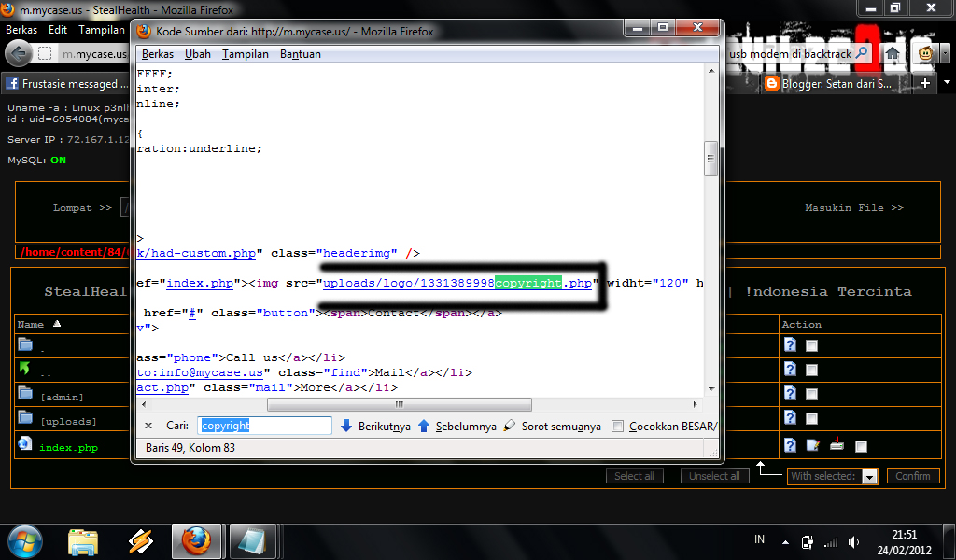Click the folder icon of [admin]

25,393
